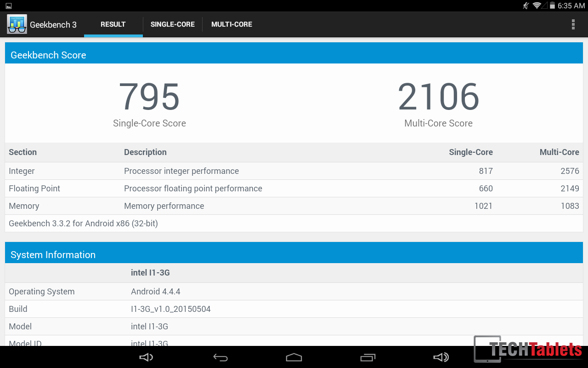Tap the Operating System Android 4.4.4 row
This screenshot has height=368, width=588.
[x=294, y=292]
